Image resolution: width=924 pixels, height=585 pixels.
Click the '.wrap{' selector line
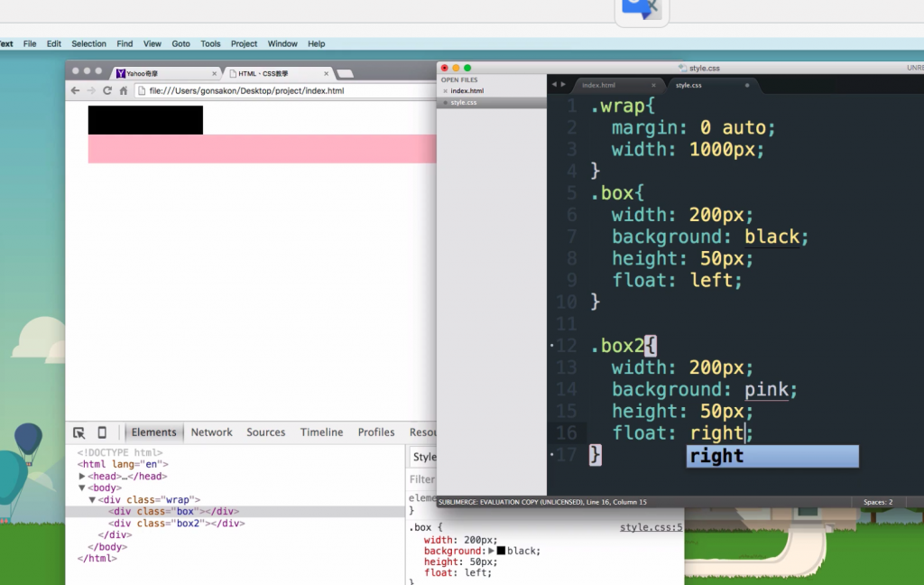pyautogui.click(x=623, y=107)
